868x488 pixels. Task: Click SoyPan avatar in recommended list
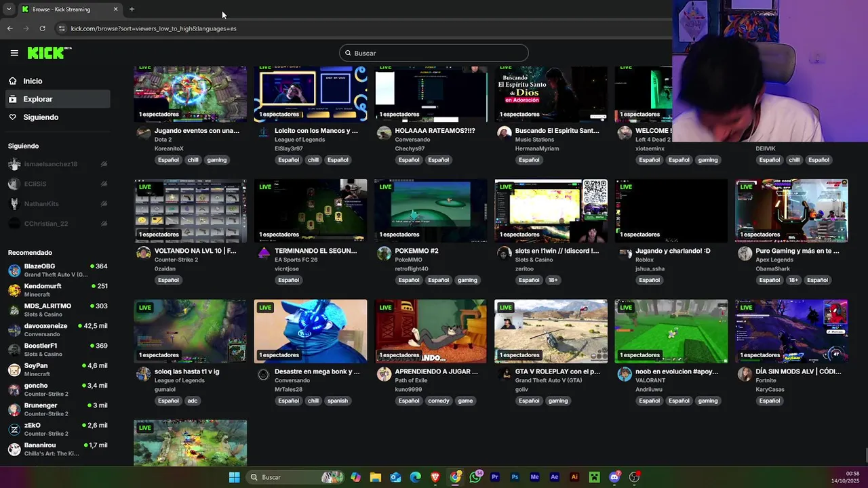pyautogui.click(x=14, y=370)
